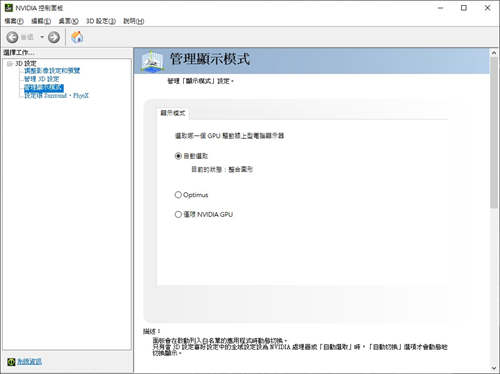Screen dimensions: 500x374
Task: Open the 檔案(F) menu
Action: [14, 21]
